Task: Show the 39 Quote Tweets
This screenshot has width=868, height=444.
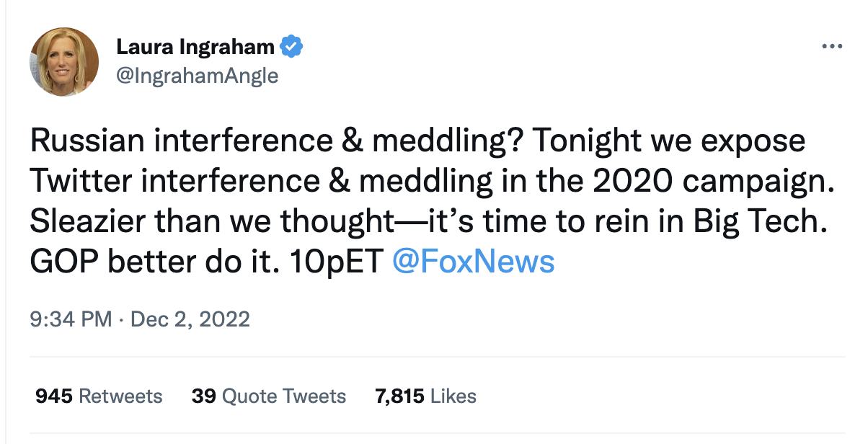Action: (268, 396)
